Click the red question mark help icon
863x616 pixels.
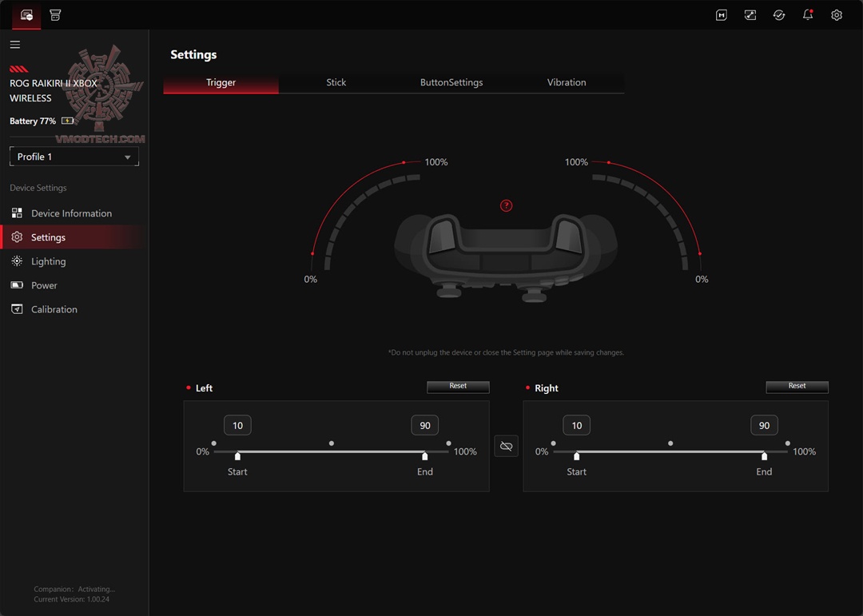click(506, 206)
